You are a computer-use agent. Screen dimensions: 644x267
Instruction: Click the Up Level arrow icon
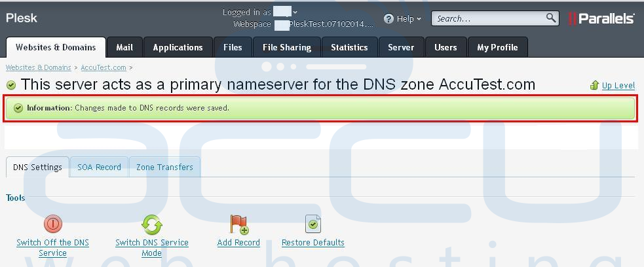pyautogui.click(x=594, y=85)
